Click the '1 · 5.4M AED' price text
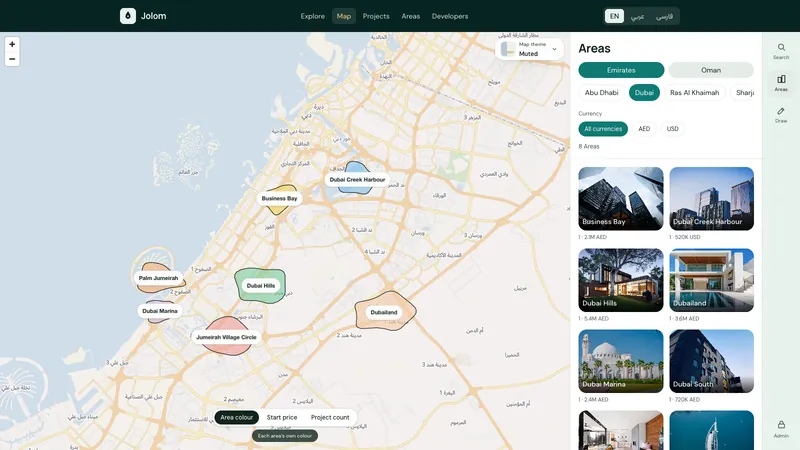The width and height of the screenshot is (800, 450). (x=593, y=318)
